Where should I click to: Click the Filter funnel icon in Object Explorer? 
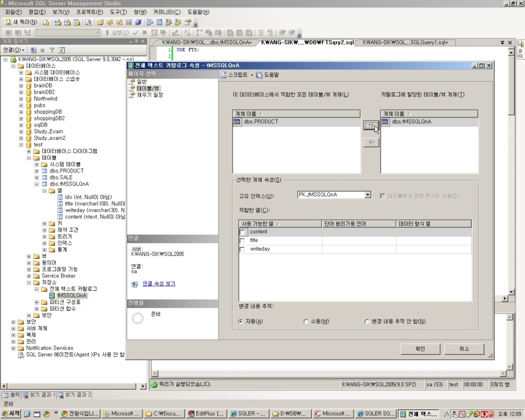(x=52, y=50)
